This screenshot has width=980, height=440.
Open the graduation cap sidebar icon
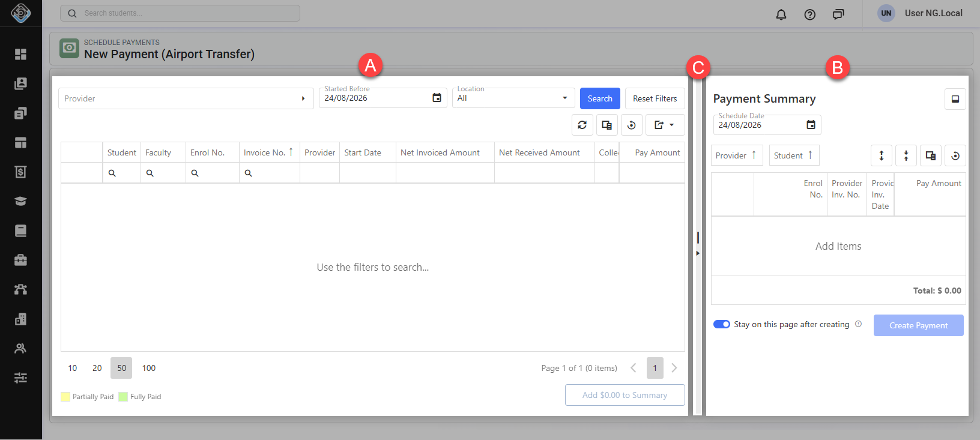(20, 201)
